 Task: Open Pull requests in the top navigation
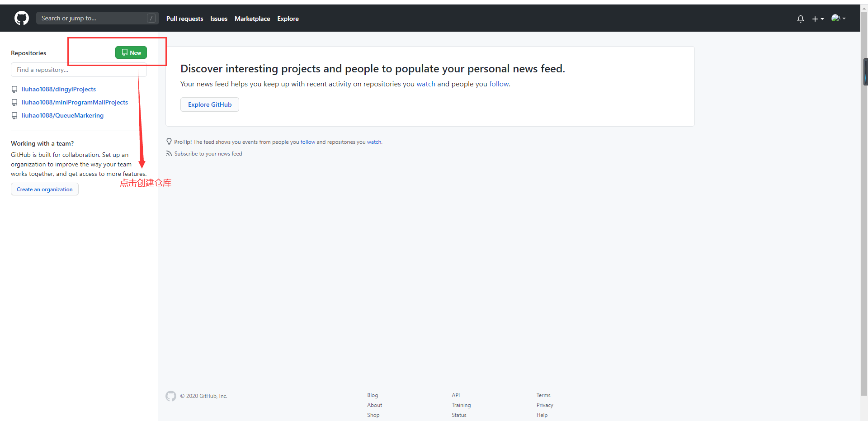pyautogui.click(x=184, y=19)
